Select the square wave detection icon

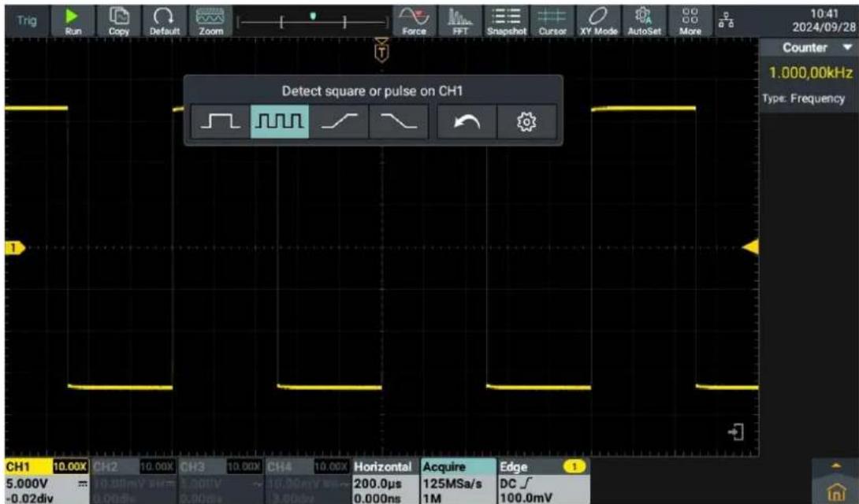pos(280,121)
